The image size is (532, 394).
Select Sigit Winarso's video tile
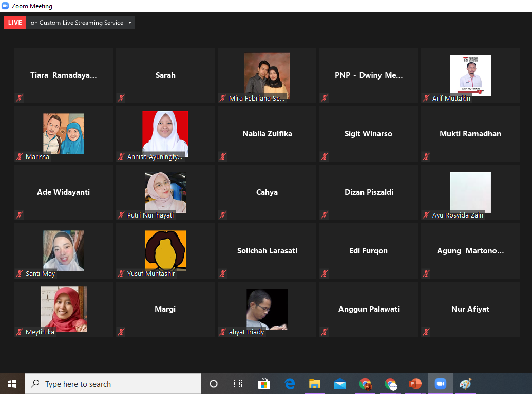(368, 134)
